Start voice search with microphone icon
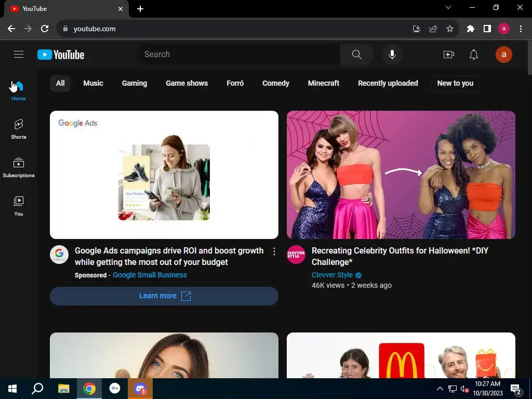Viewport: 532px width, 399px height. click(x=392, y=54)
